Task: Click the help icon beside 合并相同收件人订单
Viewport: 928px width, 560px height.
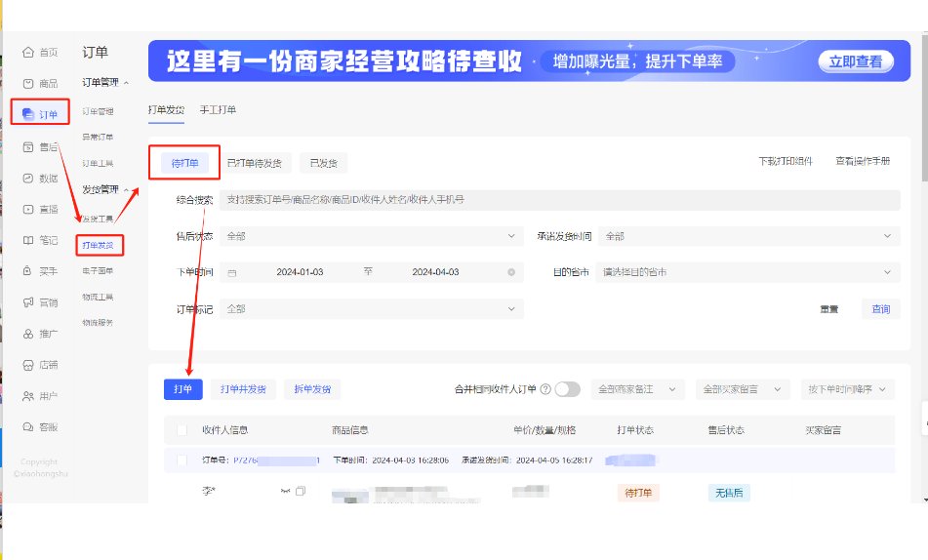Action: [x=545, y=389]
